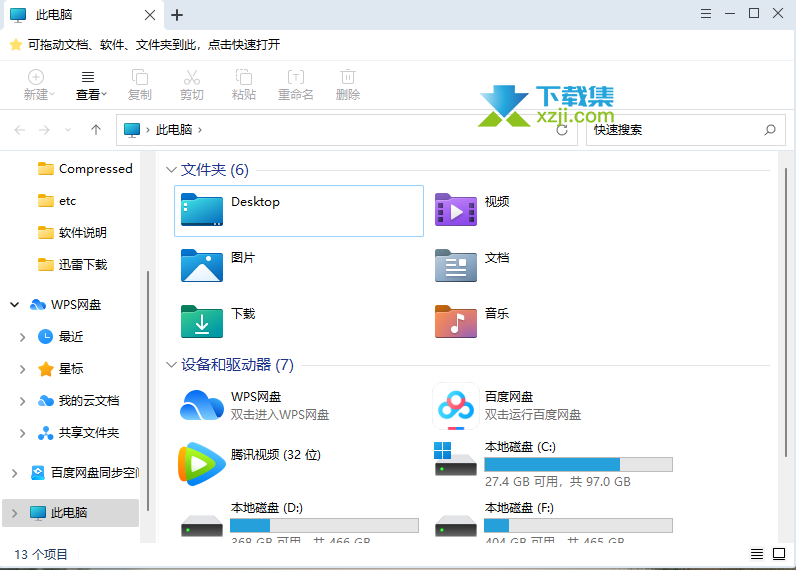Select Compressed folder in sidebar

tap(85, 169)
